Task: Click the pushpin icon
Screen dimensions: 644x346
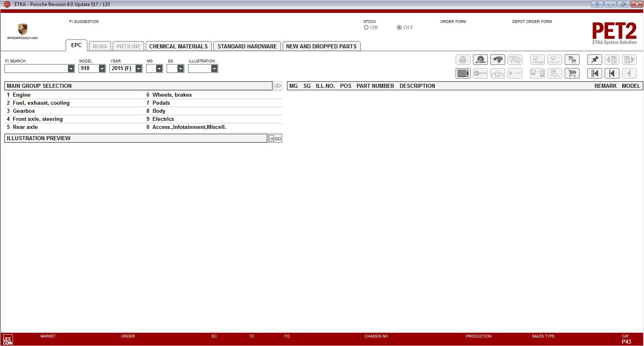Action: pyautogui.click(x=594, y=60)
